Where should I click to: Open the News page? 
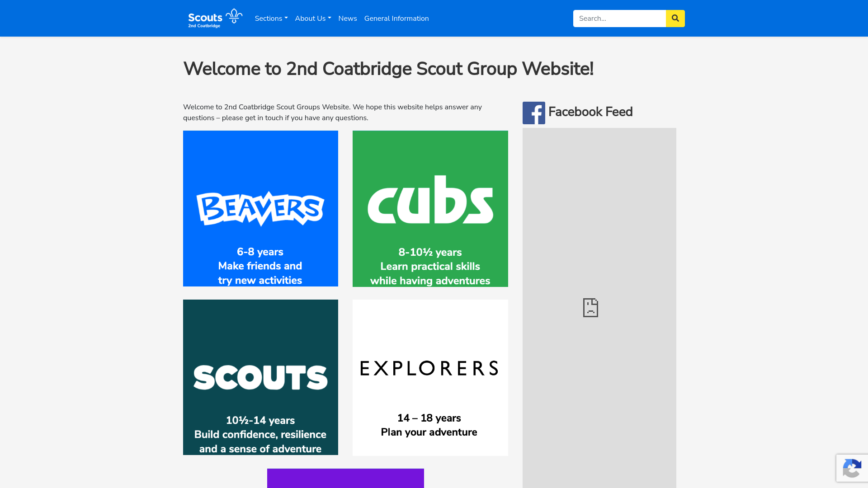(348, 19)
